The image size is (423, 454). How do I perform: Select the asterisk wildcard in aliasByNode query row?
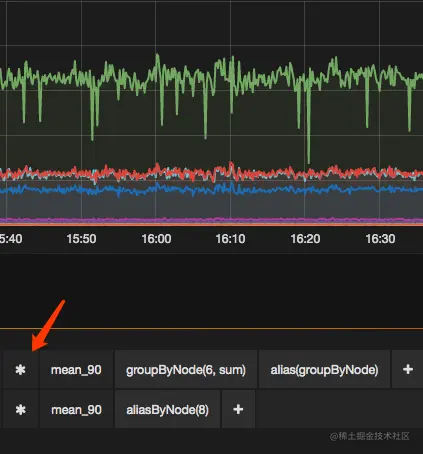tap(21, 409)
